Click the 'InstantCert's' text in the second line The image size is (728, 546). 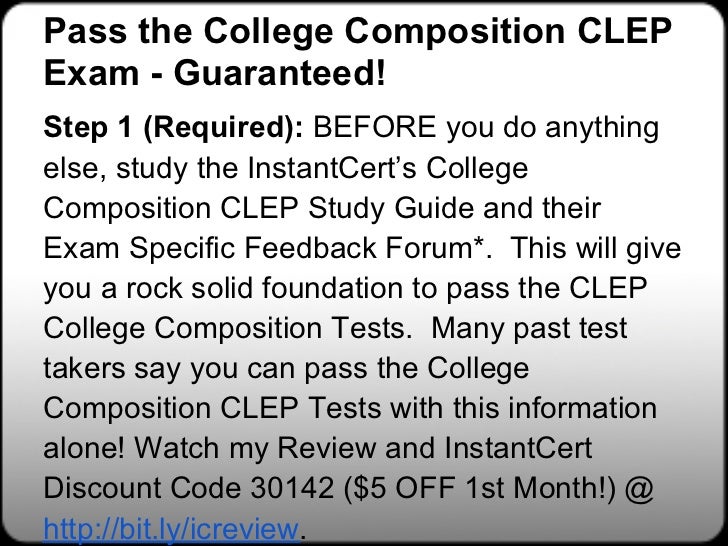tap(332, 168)
